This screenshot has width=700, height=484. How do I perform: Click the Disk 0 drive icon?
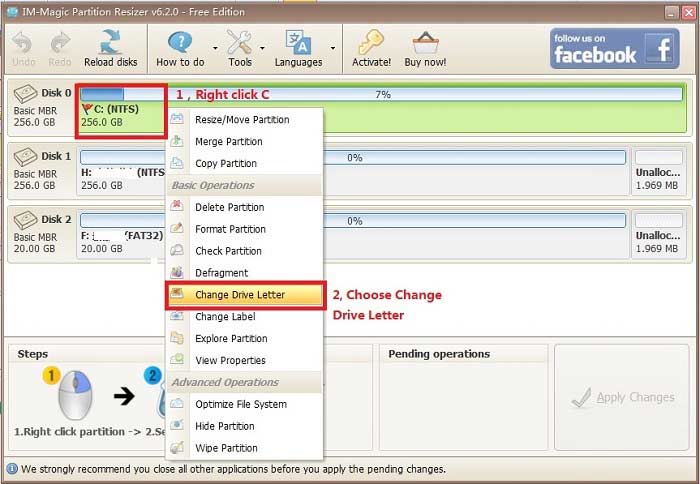[x=25, y=93]
